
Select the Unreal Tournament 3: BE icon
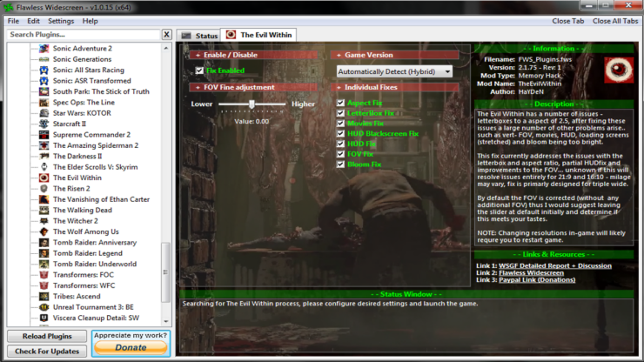(44, 307)
